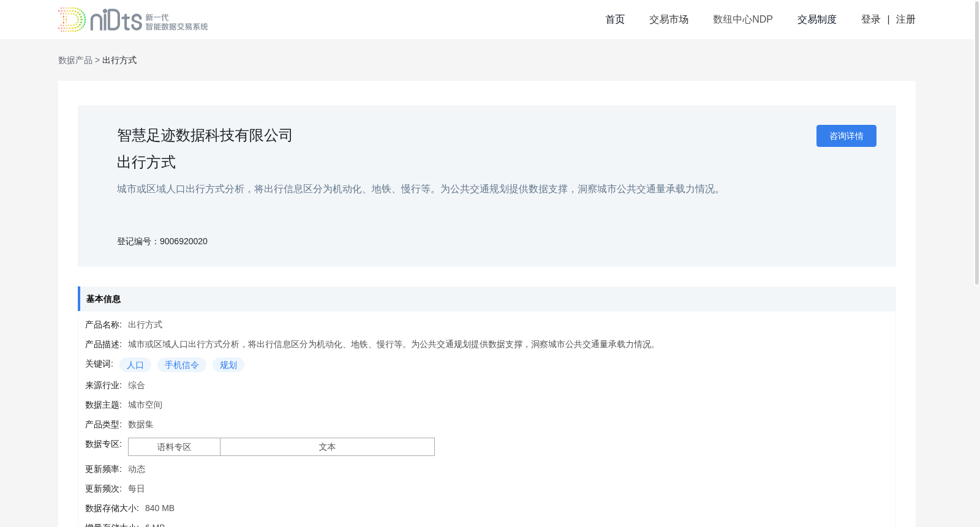Viewport: 980px width, 527px height.
Task: Click the 智慧足迹数据科技有限公司 company title
Action: click(205, 135)
